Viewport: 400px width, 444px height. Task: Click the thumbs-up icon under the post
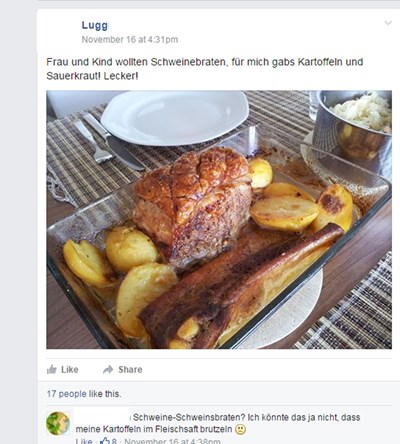pyautogui.click(x=52, y=369)
